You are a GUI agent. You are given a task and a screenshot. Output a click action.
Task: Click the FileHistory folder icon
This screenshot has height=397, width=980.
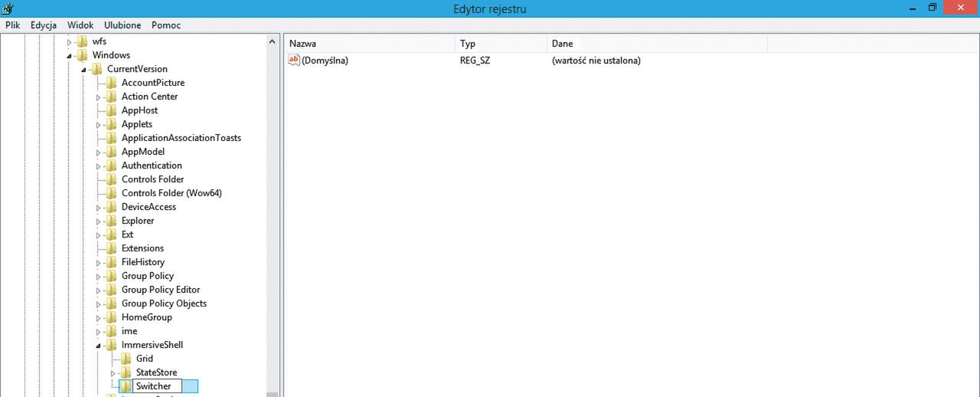[x=111, y=262]
